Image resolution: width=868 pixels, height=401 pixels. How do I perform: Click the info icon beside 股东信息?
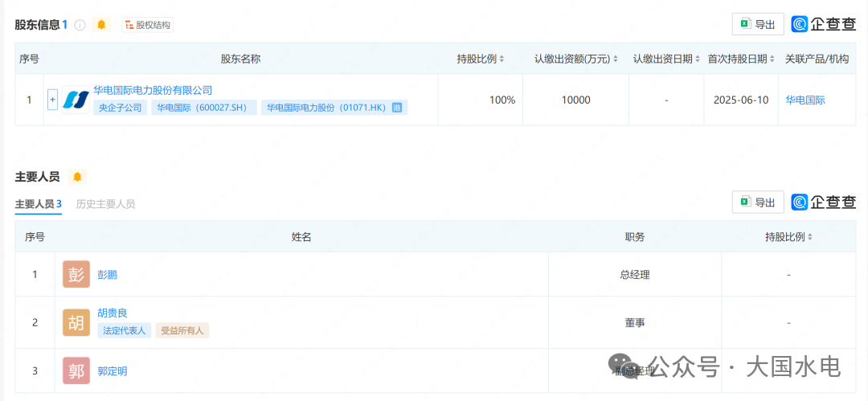coord(80,25)
